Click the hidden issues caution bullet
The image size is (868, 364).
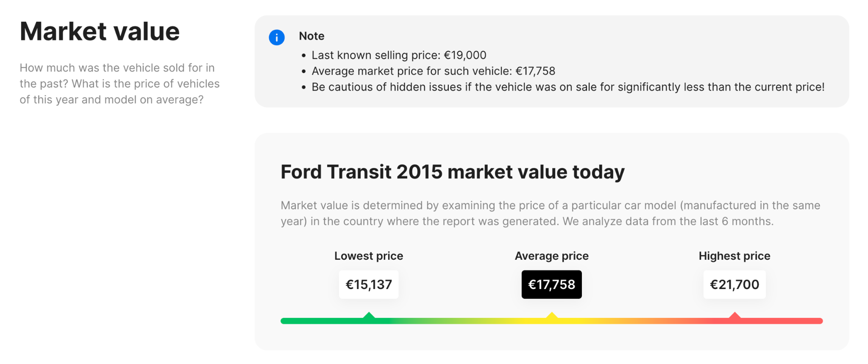click(x=568, y=87)
